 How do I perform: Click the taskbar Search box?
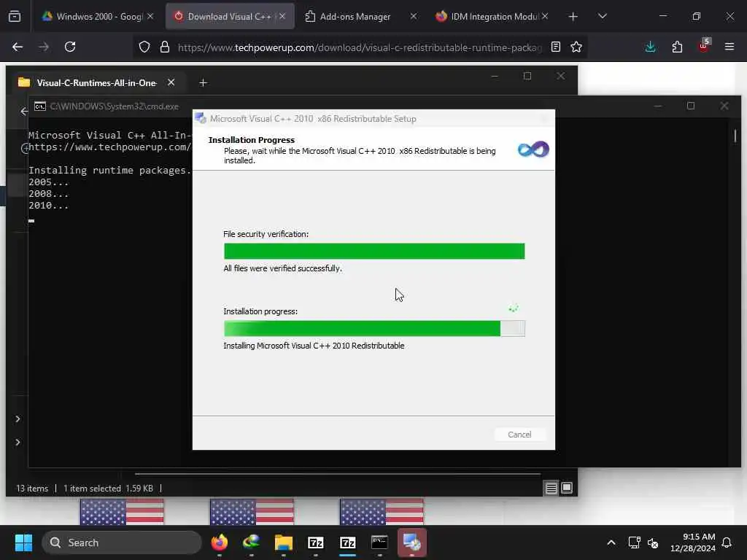tap(122, 542)
